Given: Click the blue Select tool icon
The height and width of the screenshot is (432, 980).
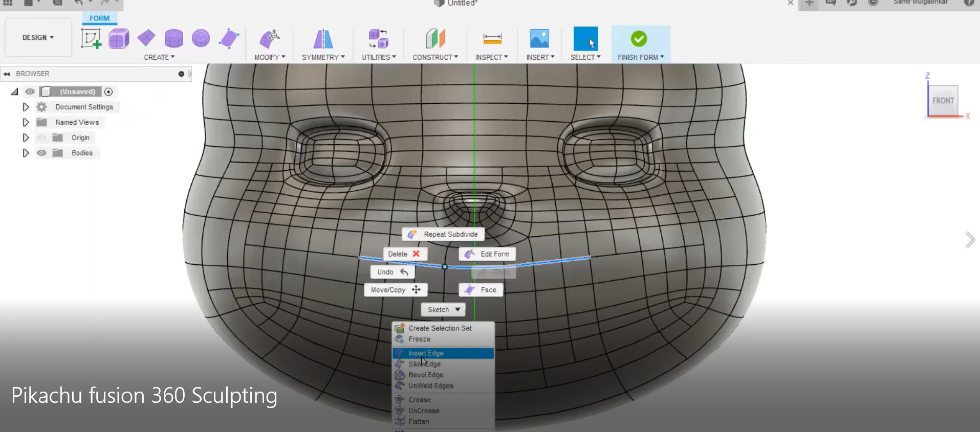Looking at the screenshot, I should coord(585,39).
